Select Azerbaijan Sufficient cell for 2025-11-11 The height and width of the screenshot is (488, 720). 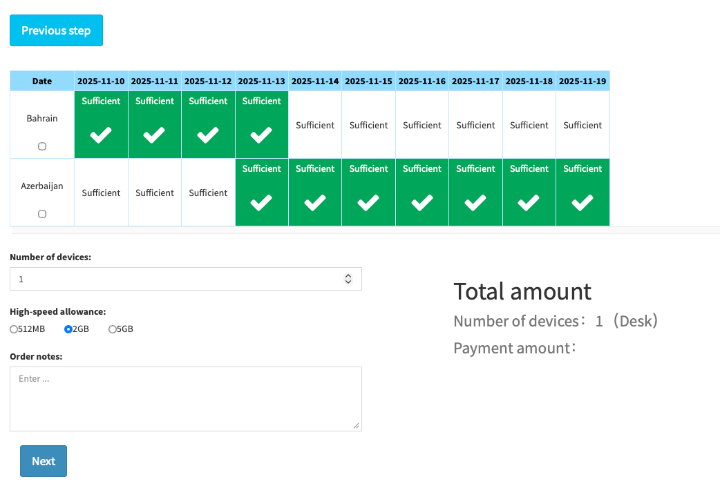coord(154,193)
